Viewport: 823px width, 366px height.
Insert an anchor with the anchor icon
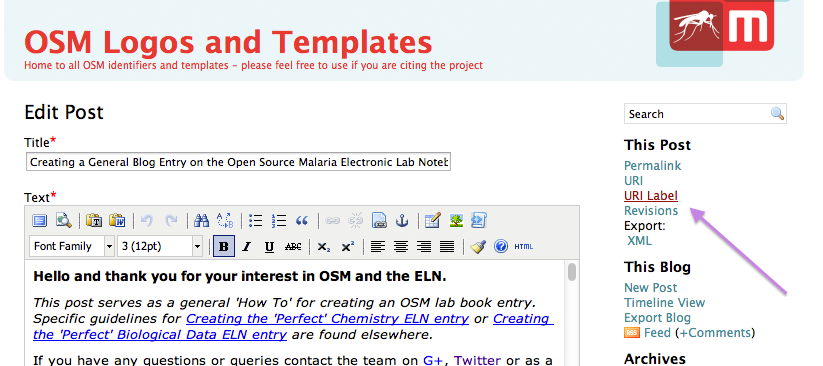pyautogui.click(x=402, y=221)
